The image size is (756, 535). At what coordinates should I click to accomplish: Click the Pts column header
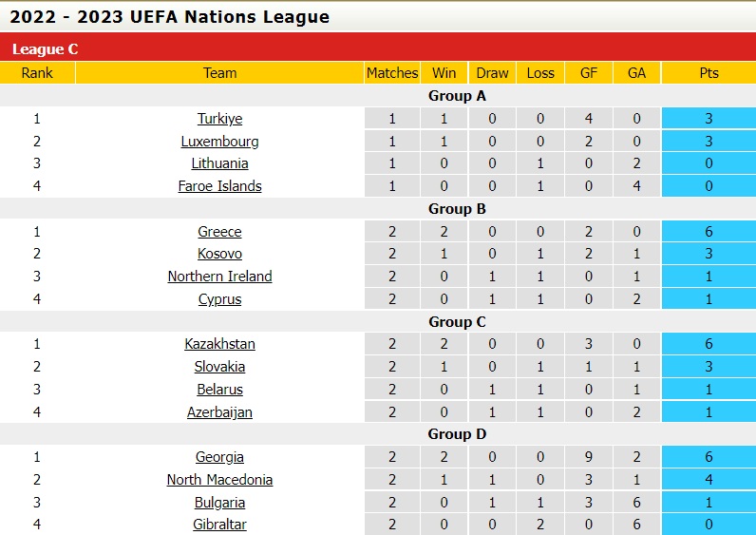tap(709, 73)
